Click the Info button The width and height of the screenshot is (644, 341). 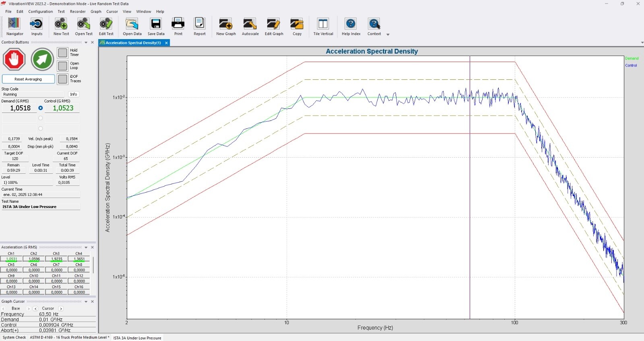[74, 94]
